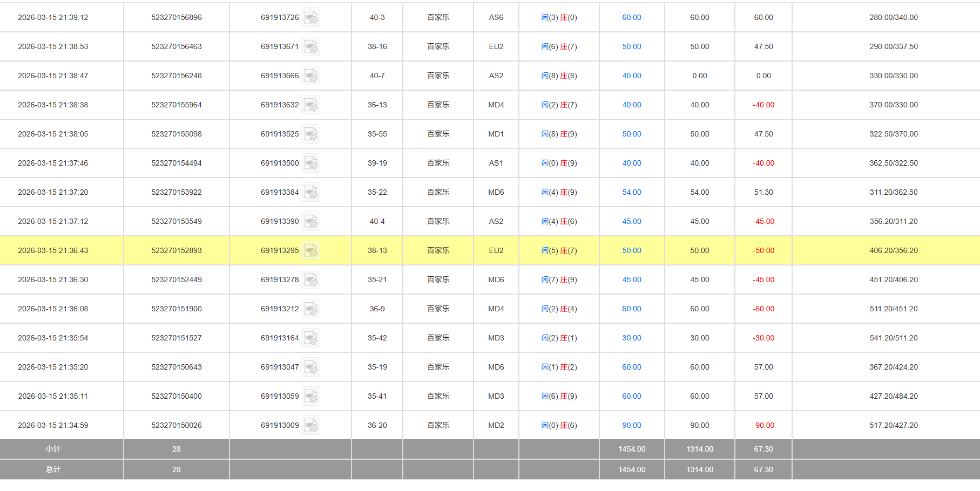Click replay icon for game 691913632

tap(310, 105)
